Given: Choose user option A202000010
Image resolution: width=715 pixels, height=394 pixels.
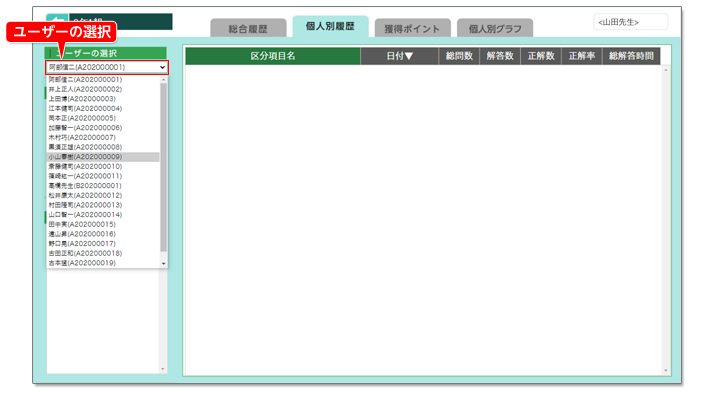Looking at the screenshot, I should (x=103, y=166).
